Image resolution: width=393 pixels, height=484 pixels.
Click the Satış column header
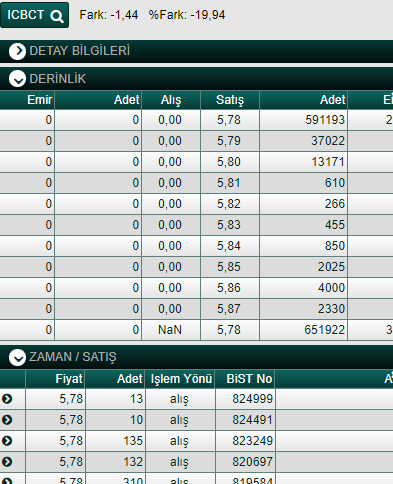tap(230, 100)
